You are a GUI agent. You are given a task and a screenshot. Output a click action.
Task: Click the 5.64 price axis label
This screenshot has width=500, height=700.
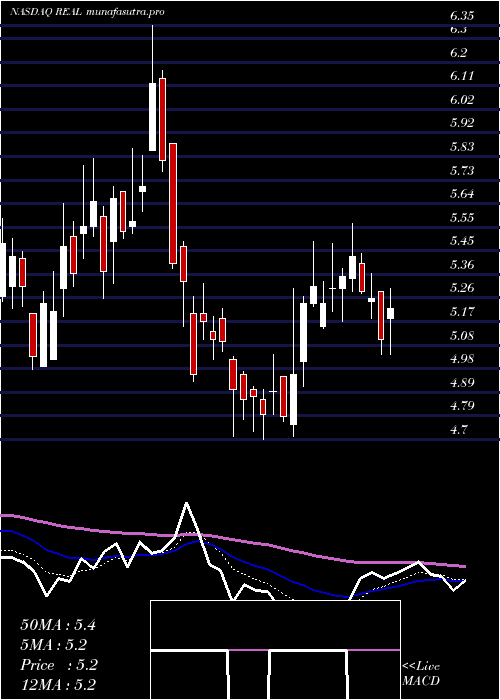pos(462,194)
